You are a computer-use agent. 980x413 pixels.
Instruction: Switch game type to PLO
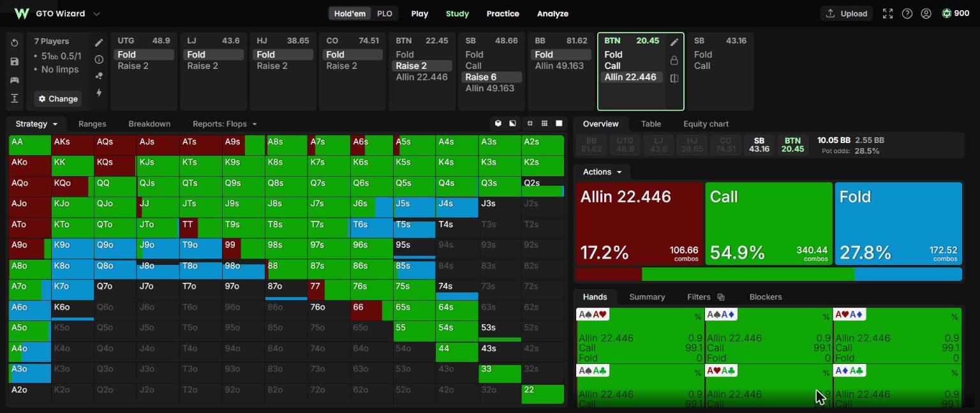coord(385,13)
